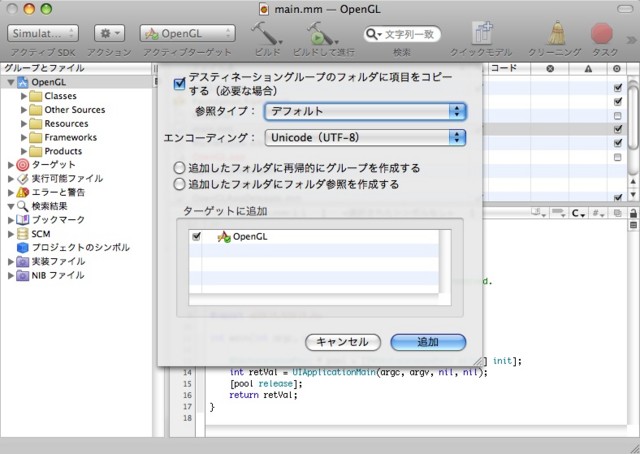This screenshot has width=640, height=454.
Task: Click the scroll down arrow of file list
Action: pos(633,194)
